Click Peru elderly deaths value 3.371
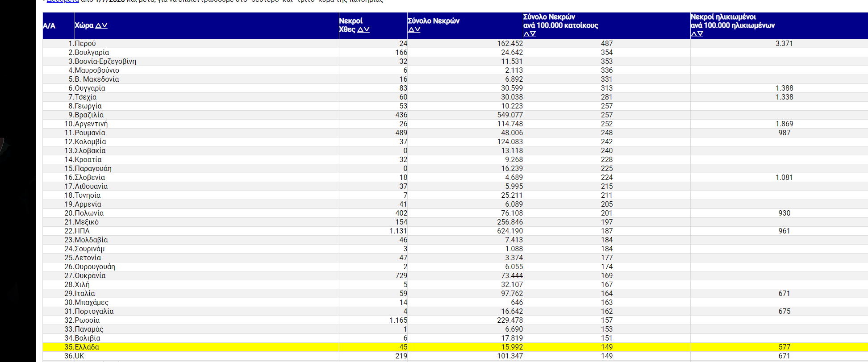Viewport: 868px width, 362px height. (785, 43)
